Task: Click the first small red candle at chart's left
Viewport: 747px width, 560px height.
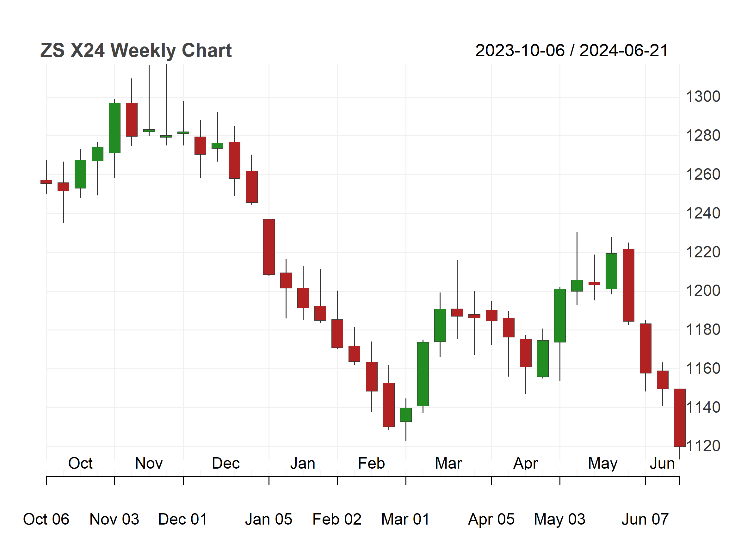Action: pos(46,182)
